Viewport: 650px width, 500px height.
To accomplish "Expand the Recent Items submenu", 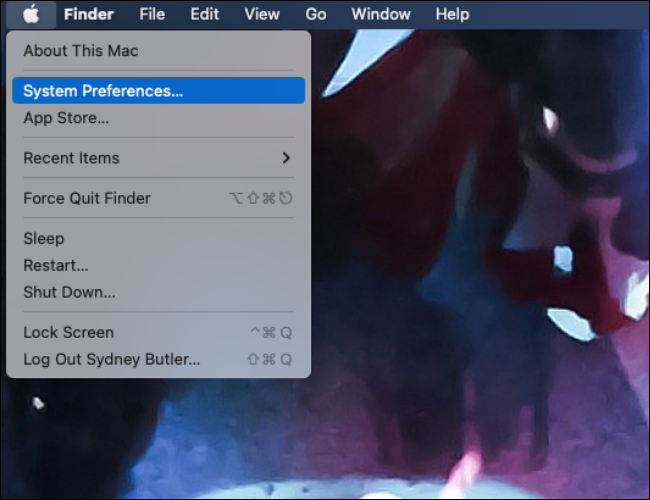I will pyautogui.click(x=158, y=158).
